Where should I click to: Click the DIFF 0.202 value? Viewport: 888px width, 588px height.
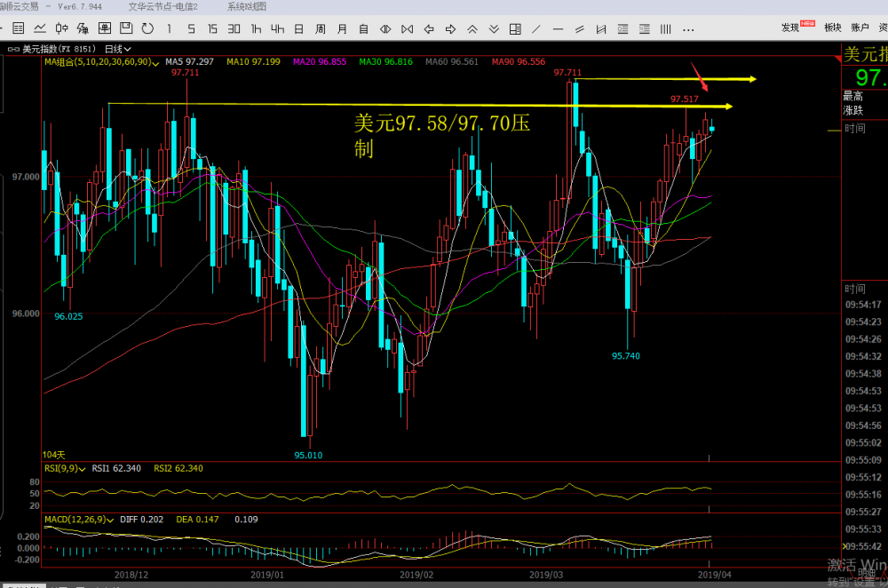coord(141,520)
